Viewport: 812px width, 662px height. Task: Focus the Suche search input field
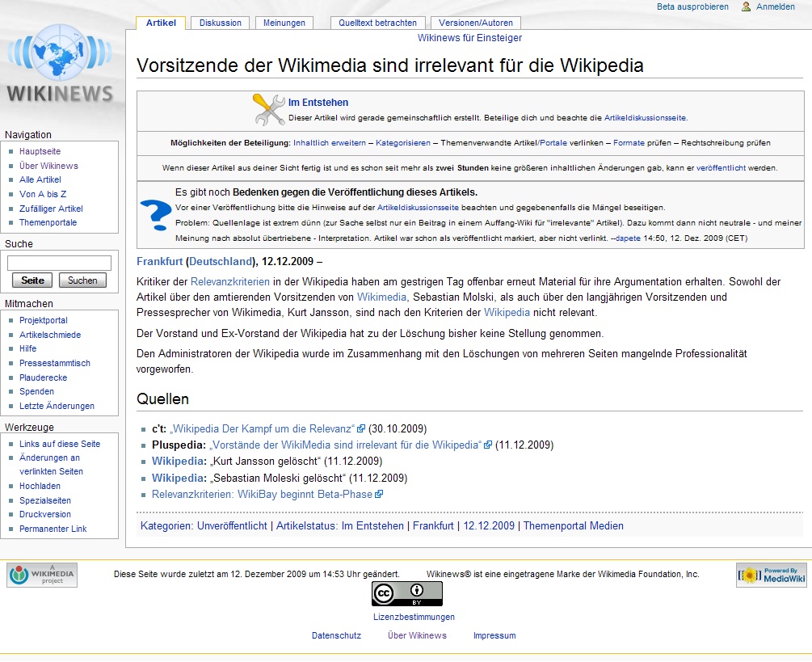59,264
